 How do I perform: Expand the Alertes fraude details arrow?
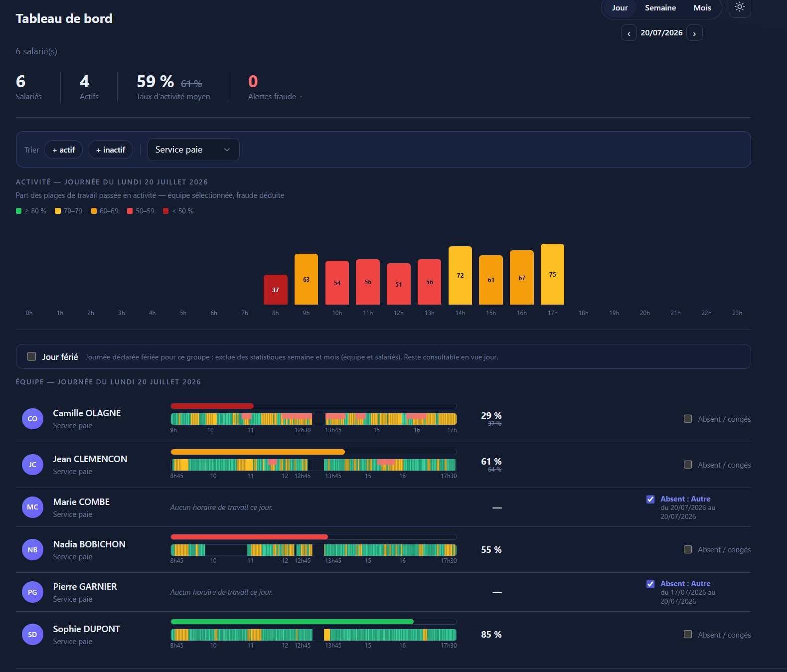(x=301, y=97)
